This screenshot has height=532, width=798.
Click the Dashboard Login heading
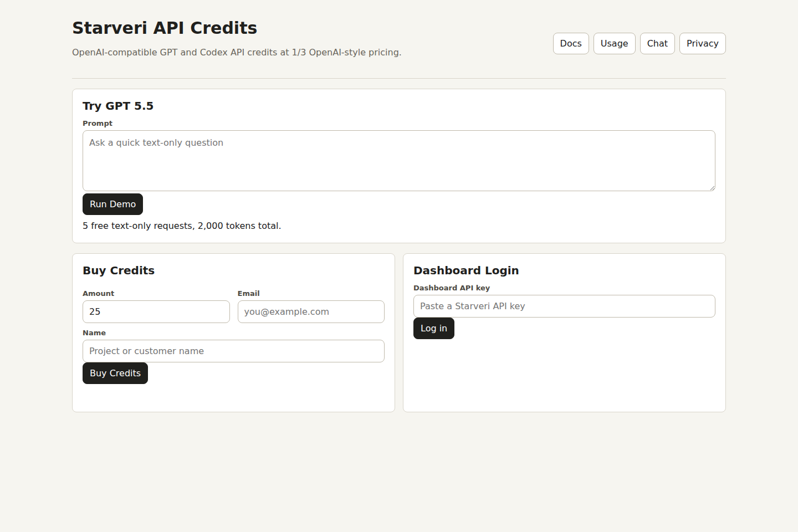coord(466,270)
